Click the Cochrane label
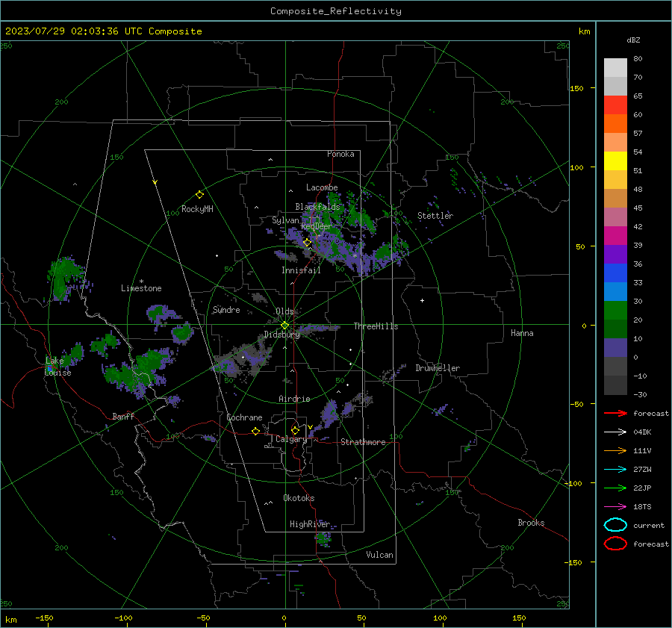 (244, 417)
